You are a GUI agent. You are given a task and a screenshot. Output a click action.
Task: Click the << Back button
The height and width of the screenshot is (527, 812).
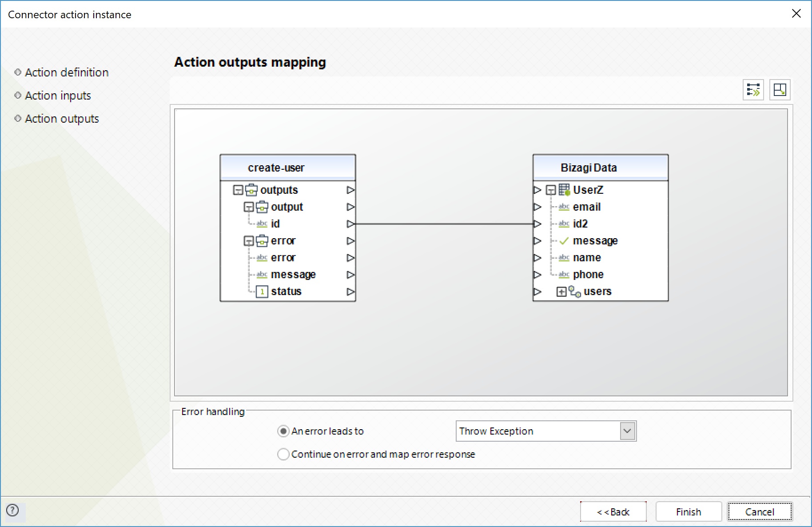[613, 512]
